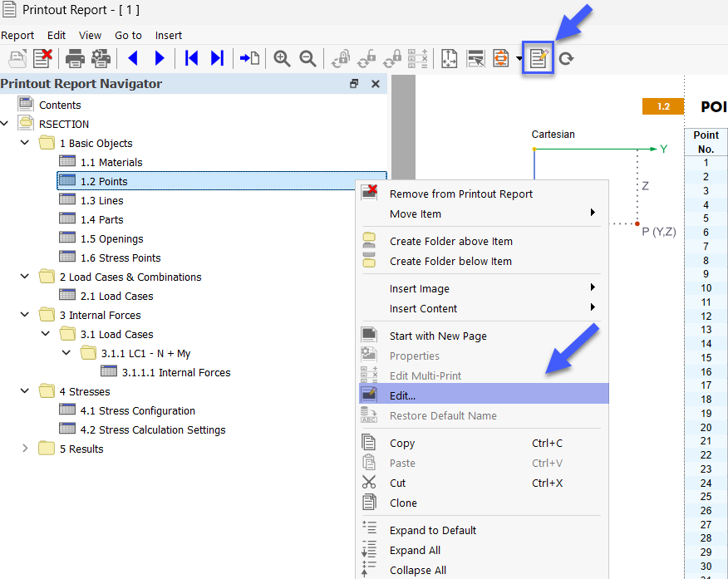
Task: Click the Print icon in toolbar
Action: 75,58
